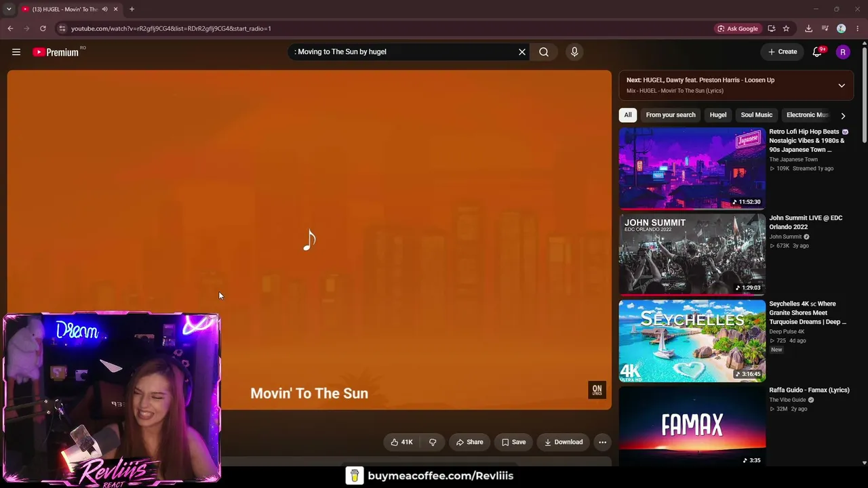Image resolution: width=868 pixels, height=488 pixels.
Task: Open 'Raffa Guido - Famax (Lyrics)' title
Action: click(x=809, y=390)
